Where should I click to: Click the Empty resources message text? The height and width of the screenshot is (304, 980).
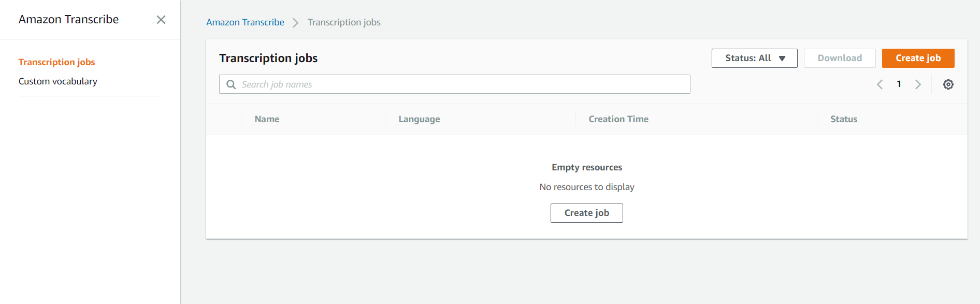click(x=587, y=167)
